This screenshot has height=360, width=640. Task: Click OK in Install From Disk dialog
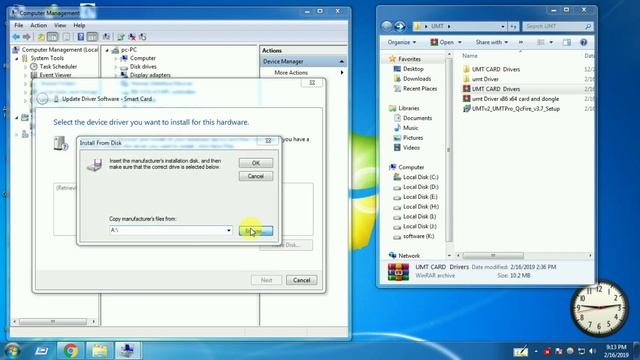tap(256, 163)
